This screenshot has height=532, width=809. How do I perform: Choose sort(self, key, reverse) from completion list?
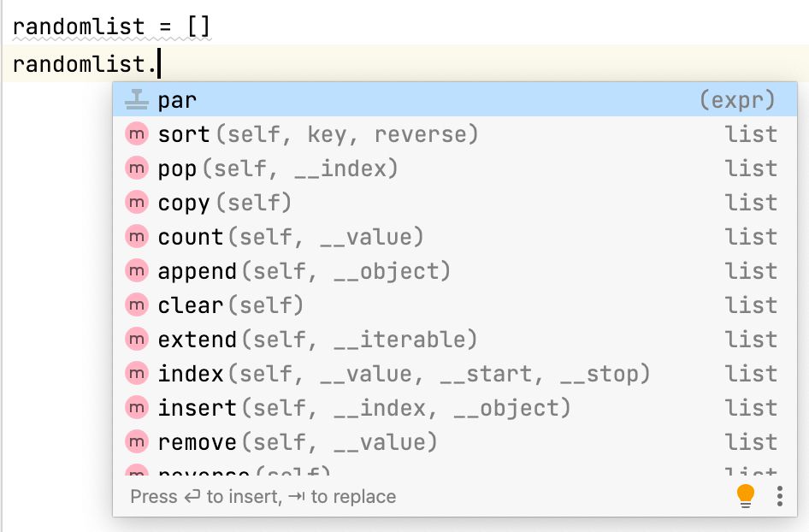pyautogui.click(x=455, y=134)
